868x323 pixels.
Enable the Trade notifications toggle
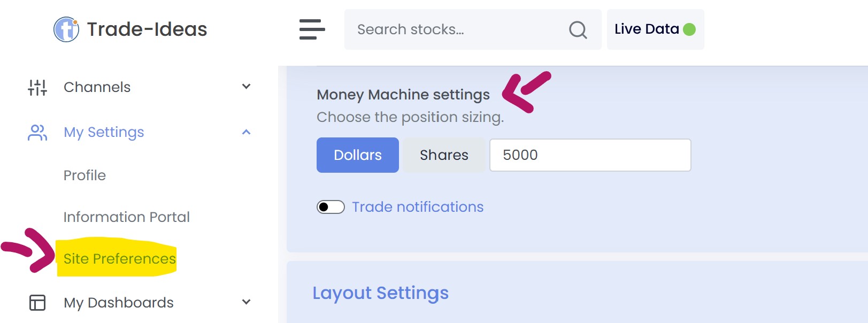point(331,207)
